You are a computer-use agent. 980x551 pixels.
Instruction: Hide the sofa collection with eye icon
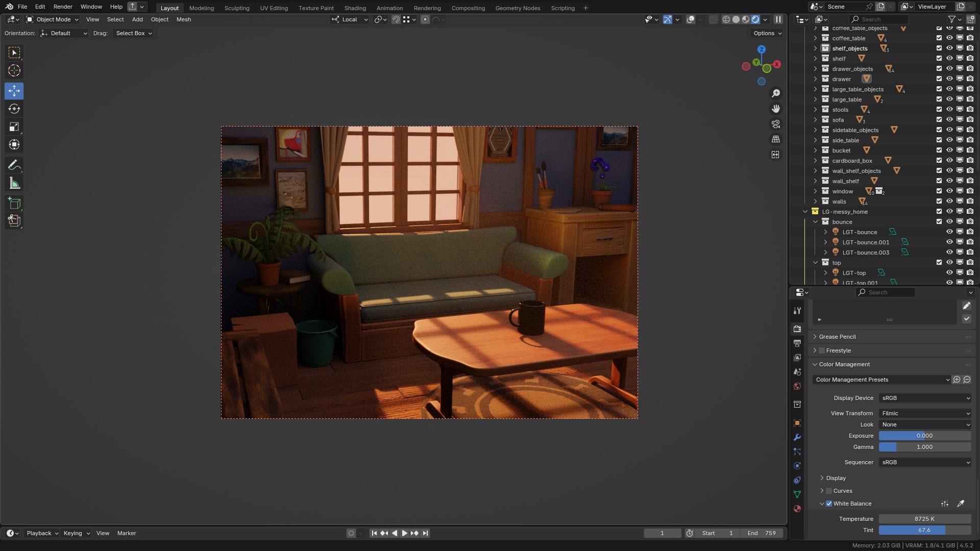pos(949,120)
